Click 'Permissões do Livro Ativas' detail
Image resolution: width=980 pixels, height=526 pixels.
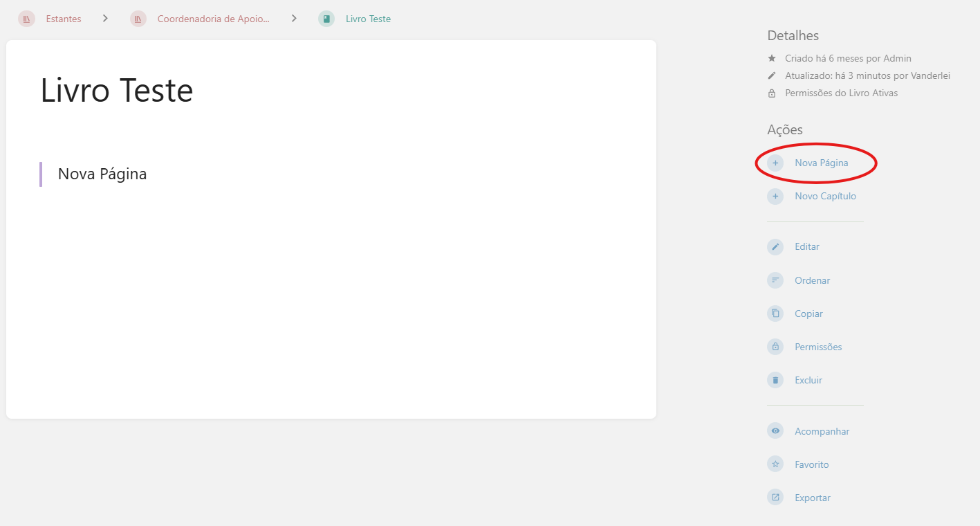[841, 93]
